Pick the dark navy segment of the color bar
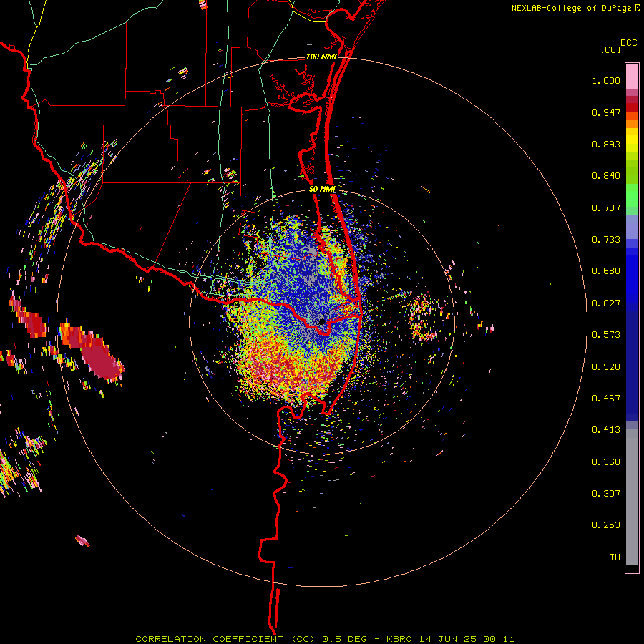 click(x=632, y=366)
